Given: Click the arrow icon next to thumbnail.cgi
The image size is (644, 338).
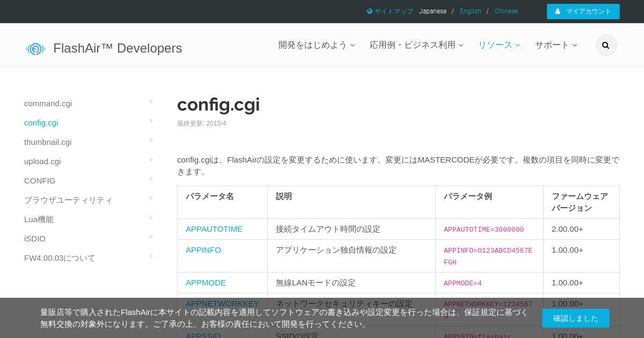Looking at the screenshot, I should [x=151, y=140].
